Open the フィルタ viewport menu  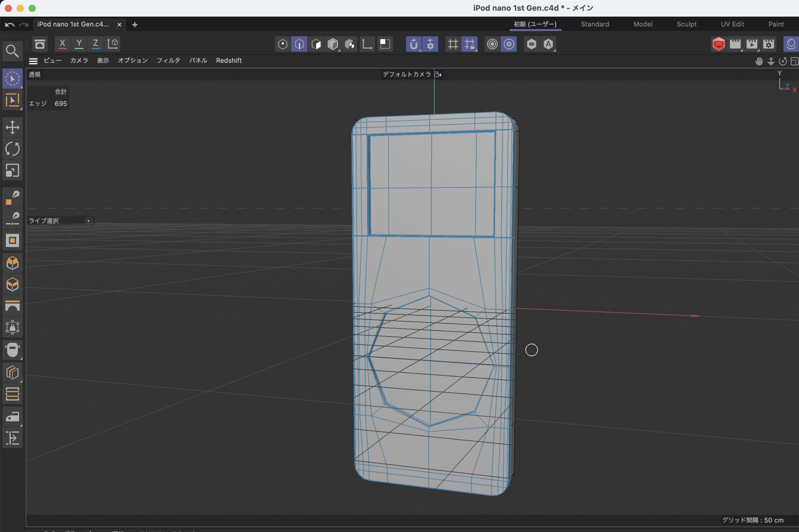[168, 61]
